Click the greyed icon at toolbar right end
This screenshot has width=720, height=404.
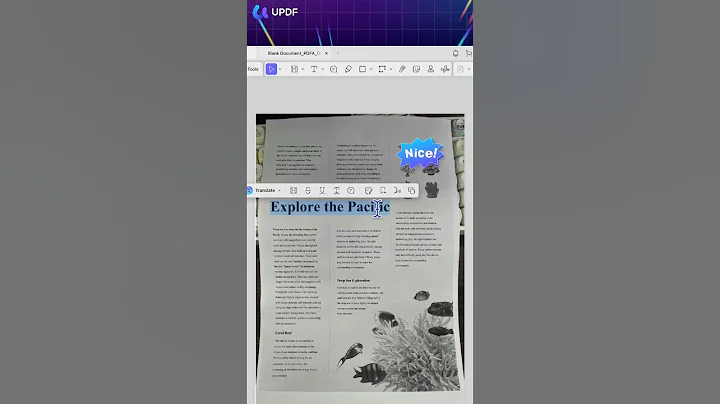tap(461, 69)
